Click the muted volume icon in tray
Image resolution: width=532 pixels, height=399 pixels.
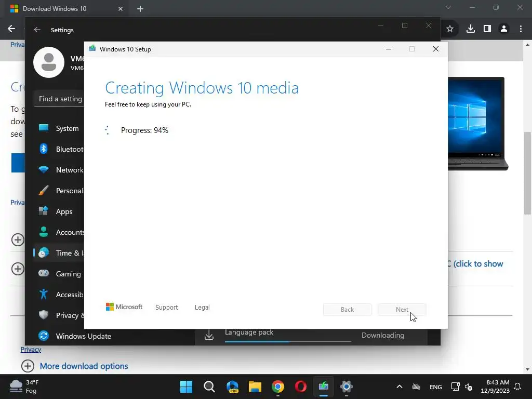469,387
